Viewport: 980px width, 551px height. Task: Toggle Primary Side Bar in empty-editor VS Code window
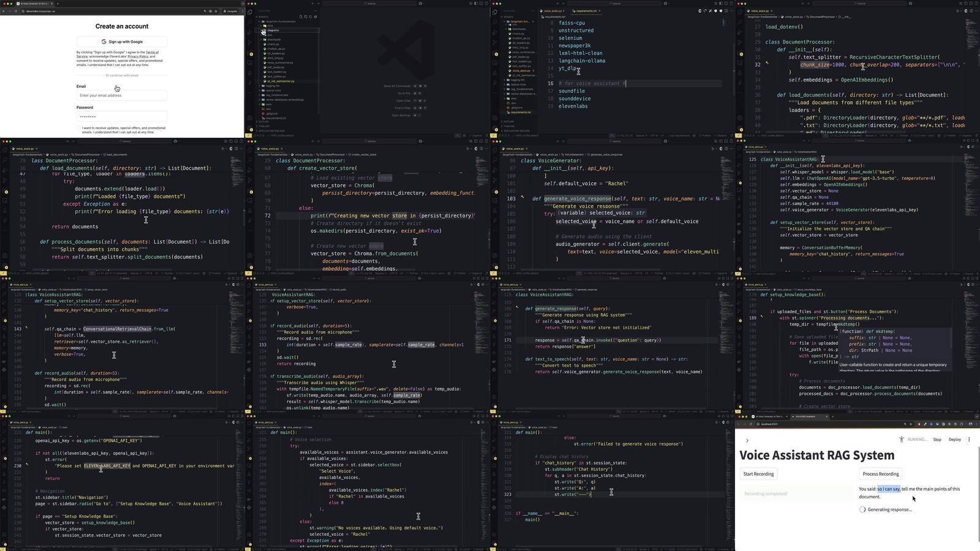[x=475, y=3]
